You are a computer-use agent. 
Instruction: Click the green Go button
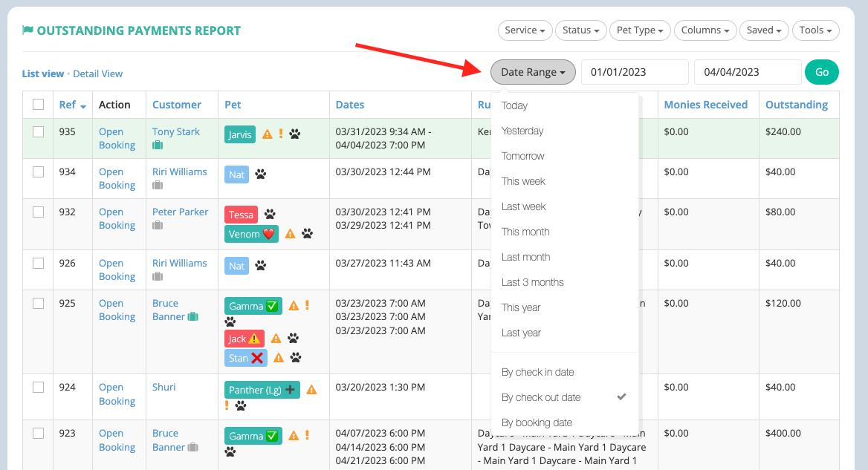click(x=822, y=72)
